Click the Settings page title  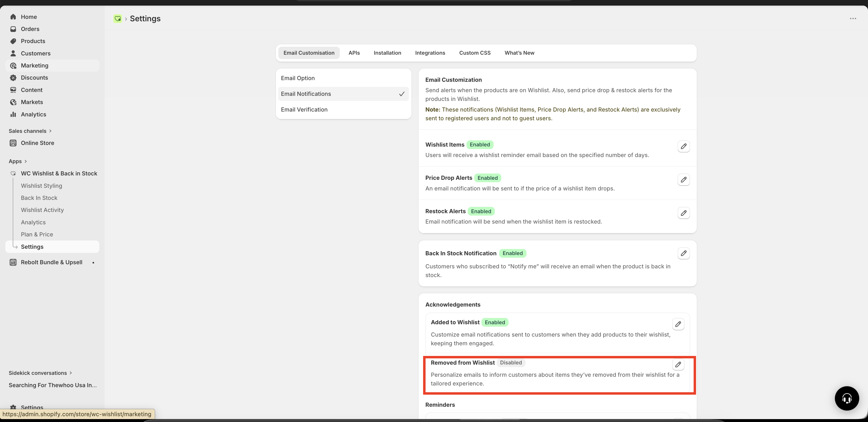pos(145,18)
